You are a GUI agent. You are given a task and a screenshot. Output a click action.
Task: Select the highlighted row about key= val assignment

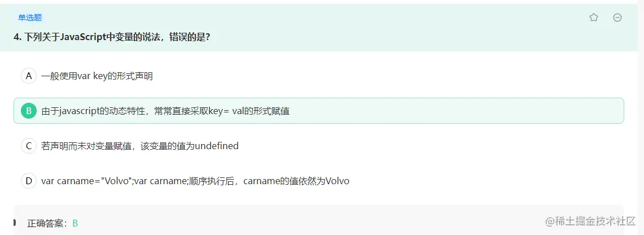(x=319, y=111)
